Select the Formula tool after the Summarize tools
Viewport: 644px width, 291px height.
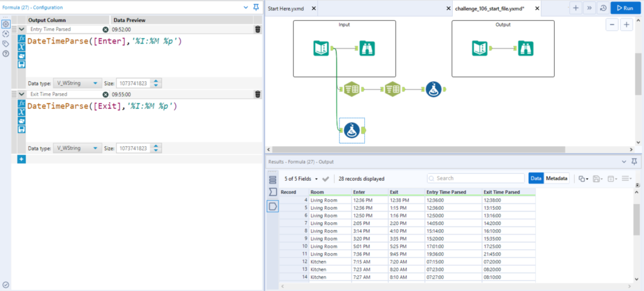pyautogui.click(x=433, y=90)
